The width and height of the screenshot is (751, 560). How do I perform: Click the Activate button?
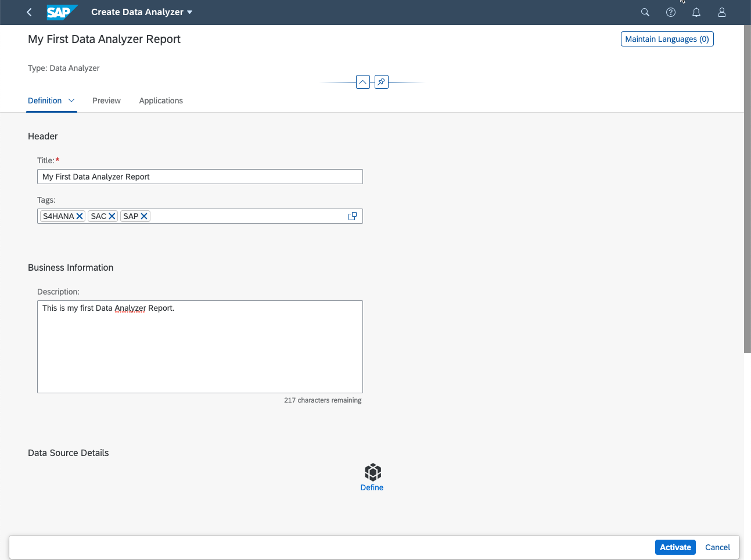click(x=675, y=547)
